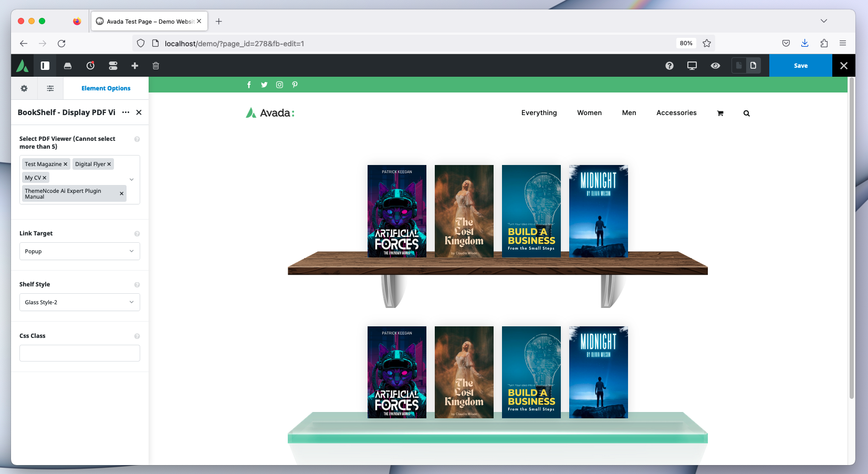The width and height of the screenshot is (868, 474).
Task: Click the blue Save button
Action: pos(801,66)
